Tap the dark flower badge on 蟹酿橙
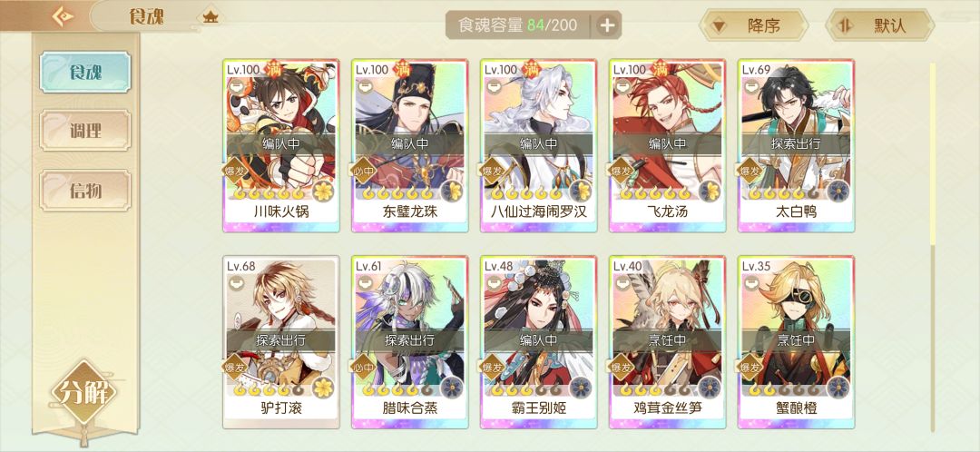Screen dimensions: 980x452 pyautogui.click(x=838, y=388)
